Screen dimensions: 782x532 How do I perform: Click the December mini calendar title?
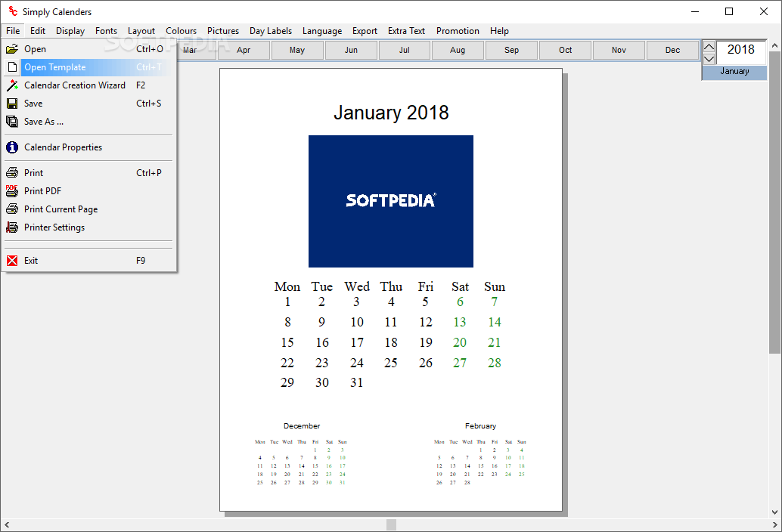(302, 426)
